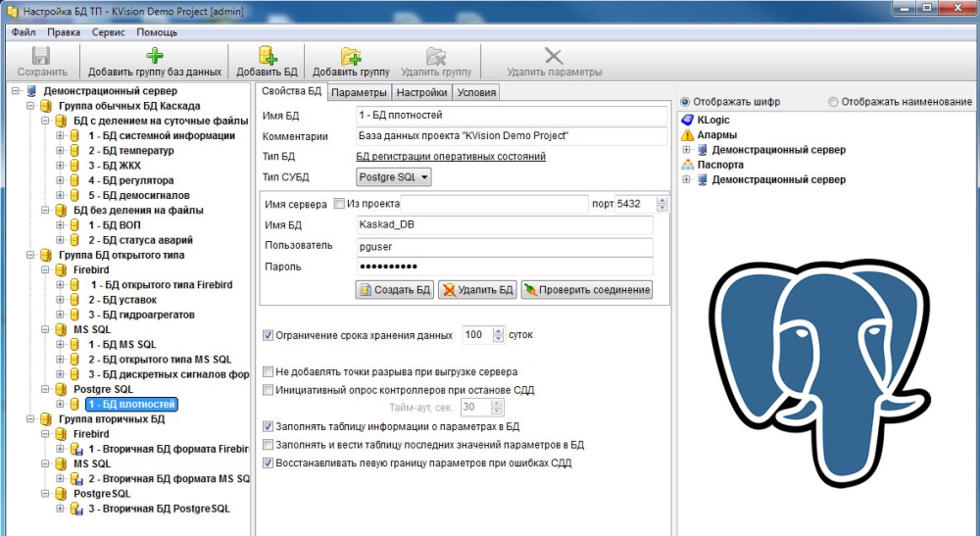Click the Паспорта icon in right panel

[688, 165]
